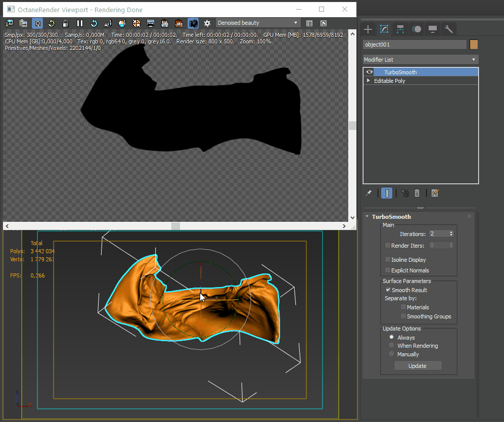Open the Modifier List dropdown
The width and height of the screenshot is (504, 422).
pos(420,60)
